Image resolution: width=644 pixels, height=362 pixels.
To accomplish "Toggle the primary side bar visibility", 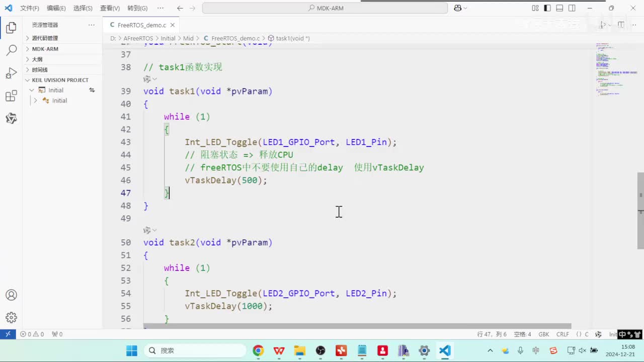I will (547, 8).
